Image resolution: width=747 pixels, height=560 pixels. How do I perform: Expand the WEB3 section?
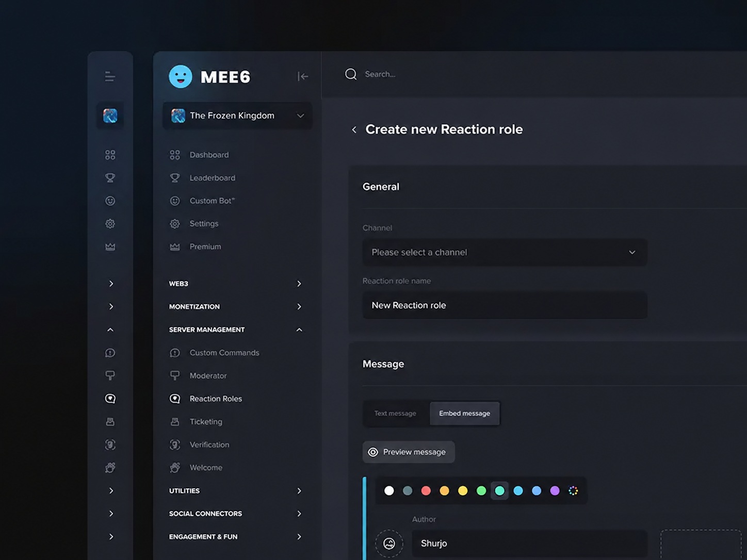tap(236, 284)
